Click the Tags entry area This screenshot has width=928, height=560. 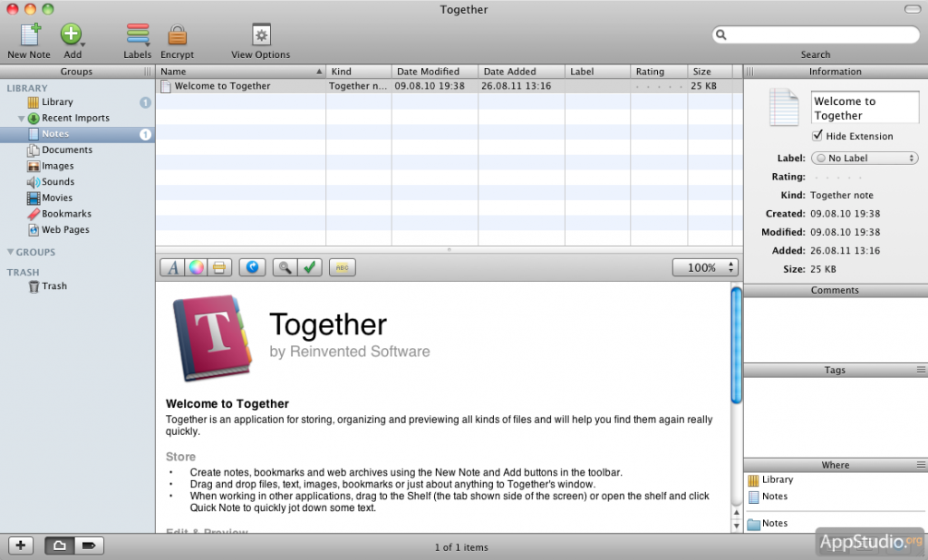(836, 417)
